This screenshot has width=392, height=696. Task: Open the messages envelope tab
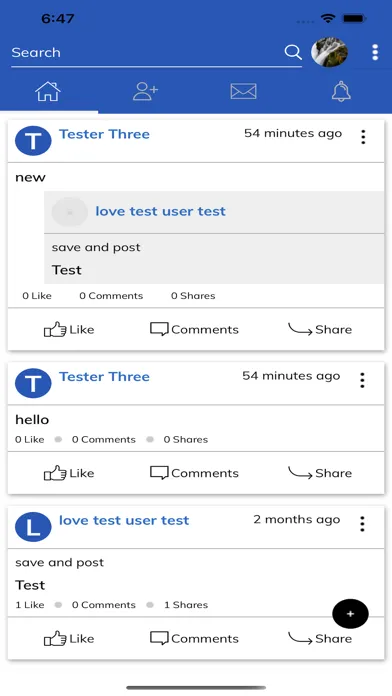(x=243, y=91)
